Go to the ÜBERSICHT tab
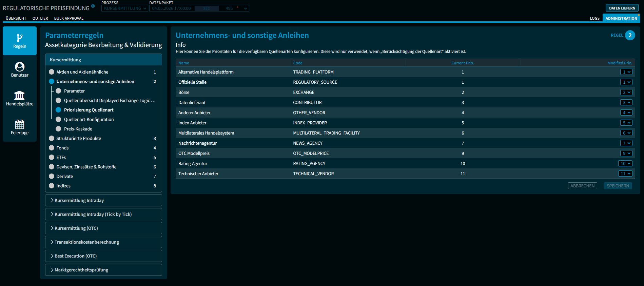644x286 pixels. tap(16, 18)
